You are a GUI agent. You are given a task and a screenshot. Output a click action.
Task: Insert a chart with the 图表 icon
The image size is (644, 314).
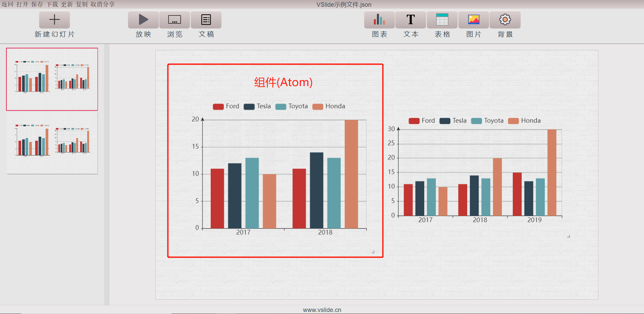point(379,20)
